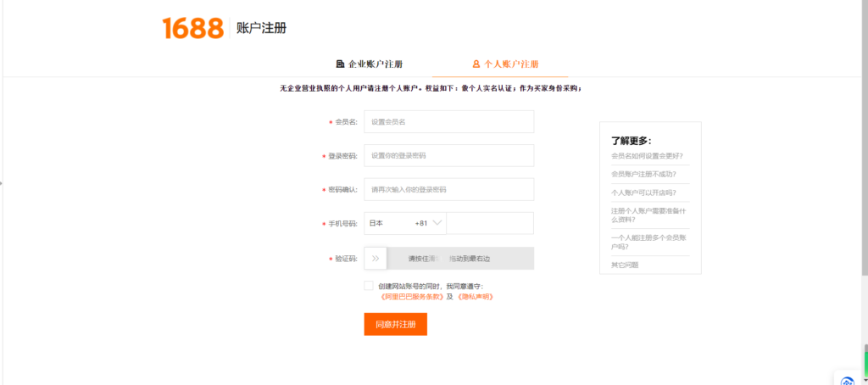Open the 其它问题 help link
The height and width of the screenshot is (385, 868).
tap(625, 265)
